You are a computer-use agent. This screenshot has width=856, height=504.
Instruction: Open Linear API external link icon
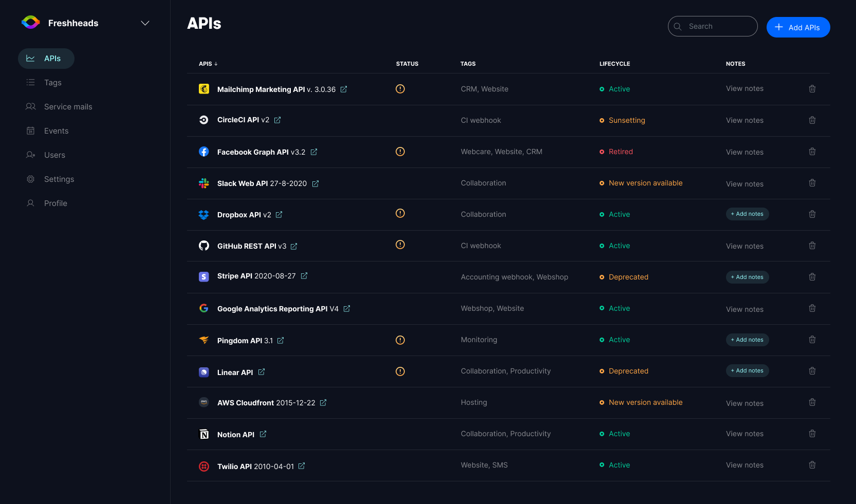[262, 372]
